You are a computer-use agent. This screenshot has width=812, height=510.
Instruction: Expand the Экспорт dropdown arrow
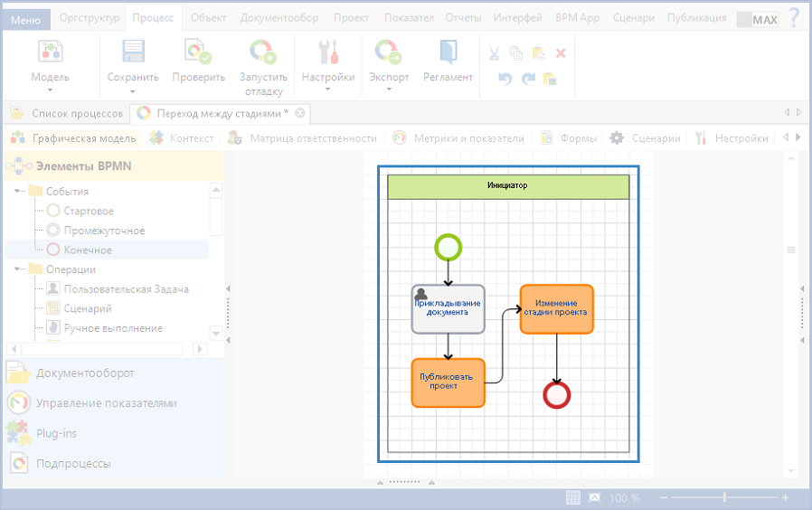point(389,89)
